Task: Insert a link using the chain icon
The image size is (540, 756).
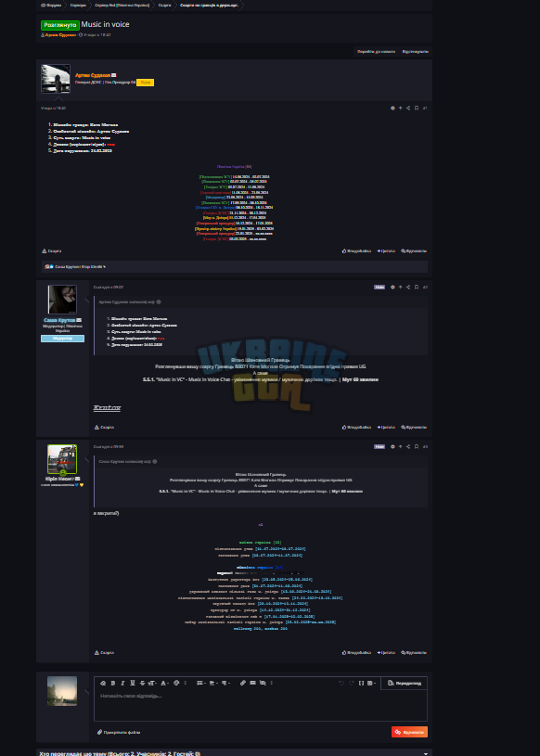Action: (x=243, y=683)
